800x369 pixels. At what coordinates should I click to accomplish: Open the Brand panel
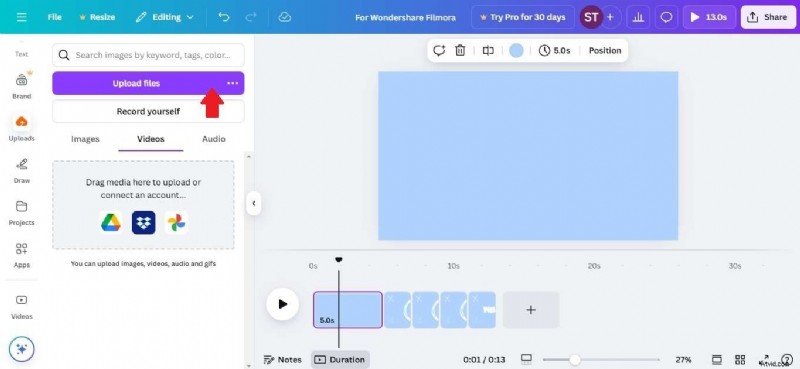21,85
